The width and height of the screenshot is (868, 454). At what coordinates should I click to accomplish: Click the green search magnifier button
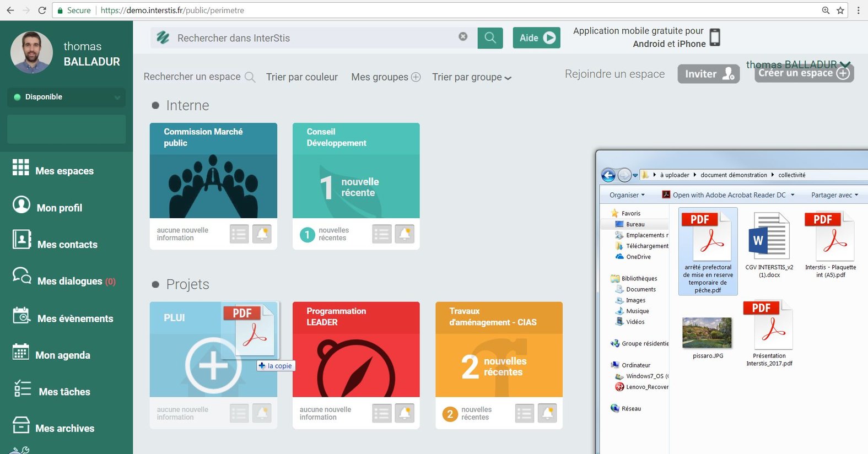(x=490, y=38)
